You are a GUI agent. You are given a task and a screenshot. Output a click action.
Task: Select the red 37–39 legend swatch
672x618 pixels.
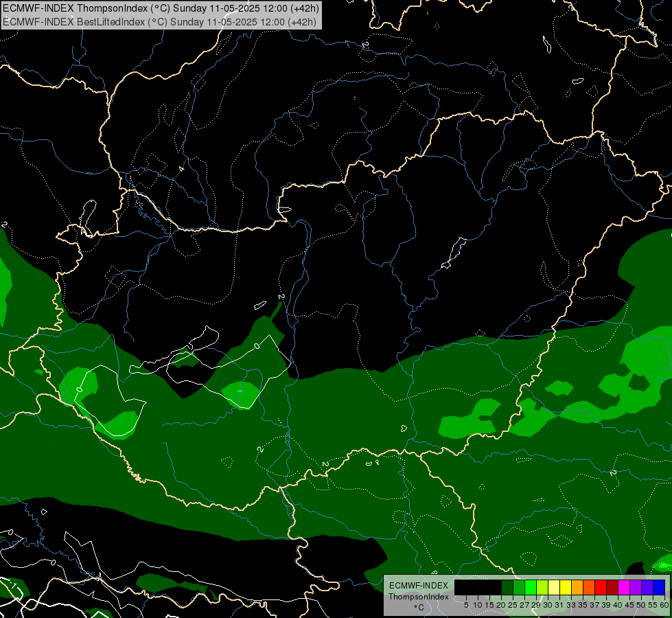pos(601,587)
